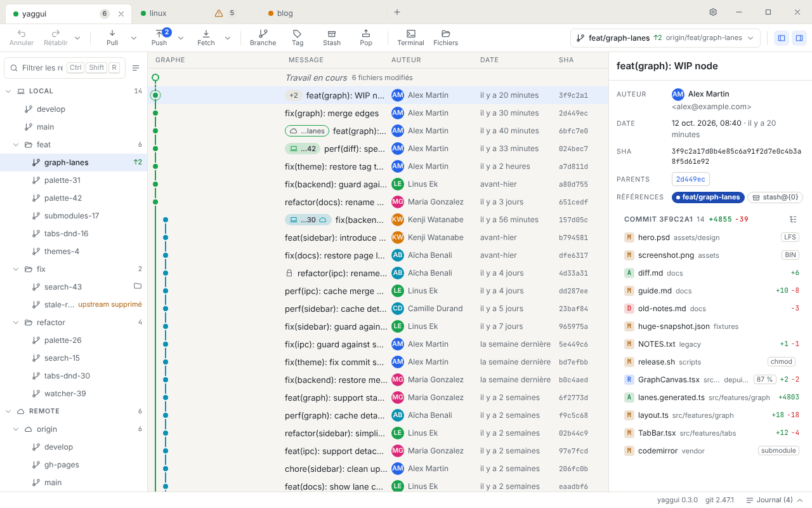Image resolution: width=812 pixels, height=508 pixels.
Task: Collapse the LOCAL branches section
Action: point(8,91)
